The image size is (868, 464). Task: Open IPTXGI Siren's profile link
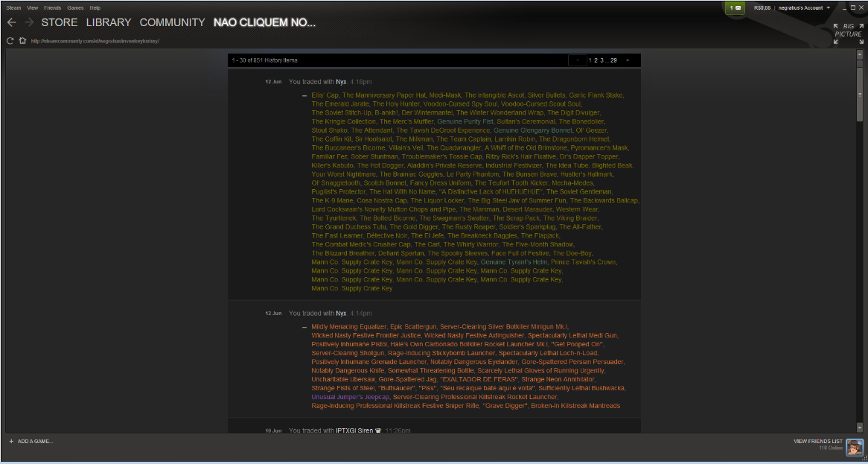point(354,430)
